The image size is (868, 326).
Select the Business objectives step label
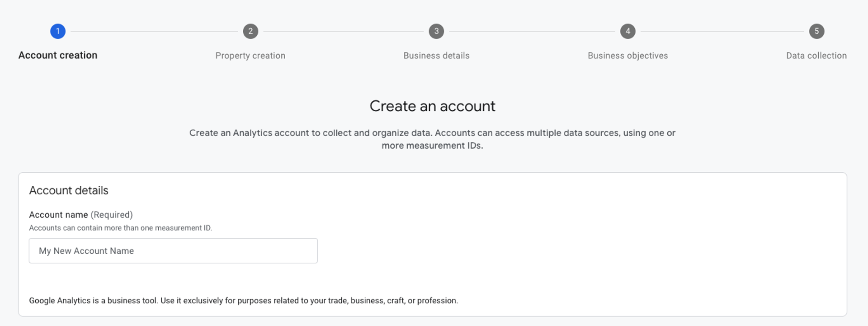coord(627,56)
